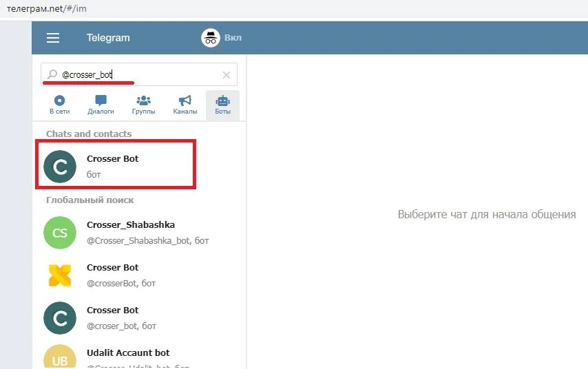
Task: Click the search magnifier icon
Action: click(x=52, y=74)
